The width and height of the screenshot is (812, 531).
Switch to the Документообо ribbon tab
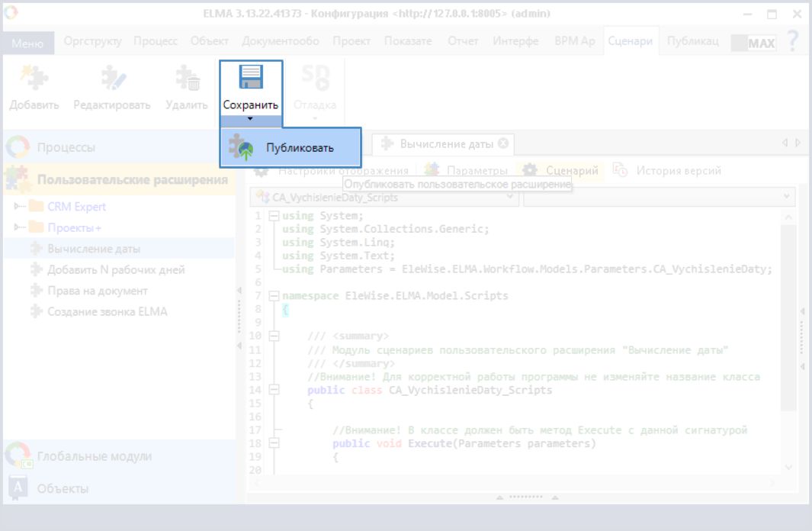[281, 41]
